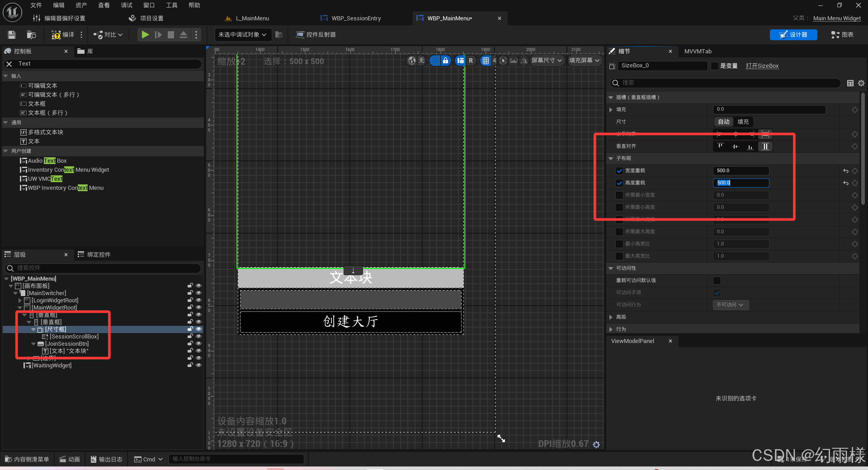Reset 高度重载 value to default arrow
Screen dimensions: 868x470
846,183
